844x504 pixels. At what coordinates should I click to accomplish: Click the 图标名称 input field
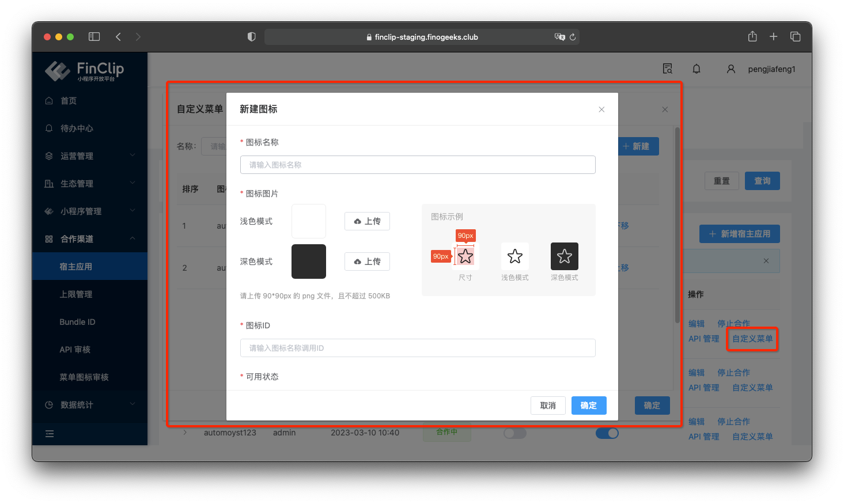point(418,165)
